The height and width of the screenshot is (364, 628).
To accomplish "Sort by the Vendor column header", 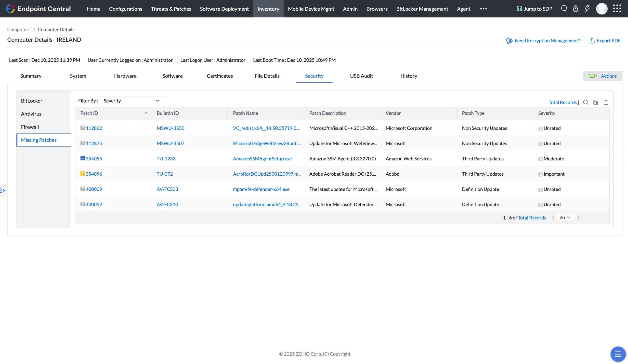I will [393, 113].
